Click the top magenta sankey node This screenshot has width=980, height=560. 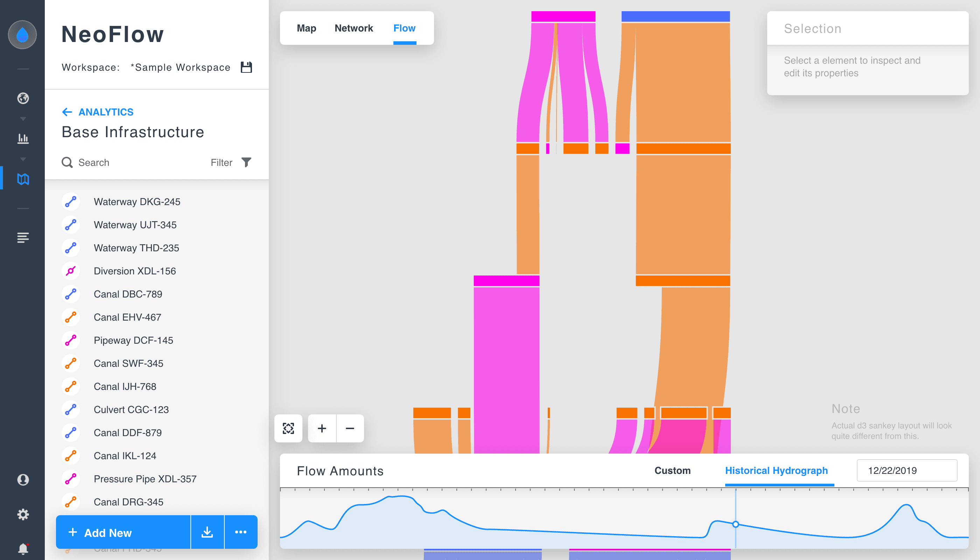[x=563, y=16]
